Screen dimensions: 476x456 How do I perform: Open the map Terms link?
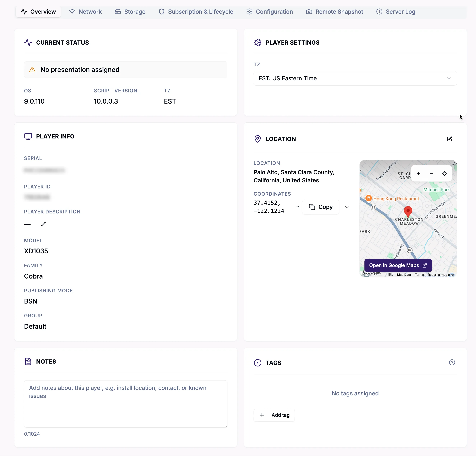pyautogui.click(x=419, y=274)
